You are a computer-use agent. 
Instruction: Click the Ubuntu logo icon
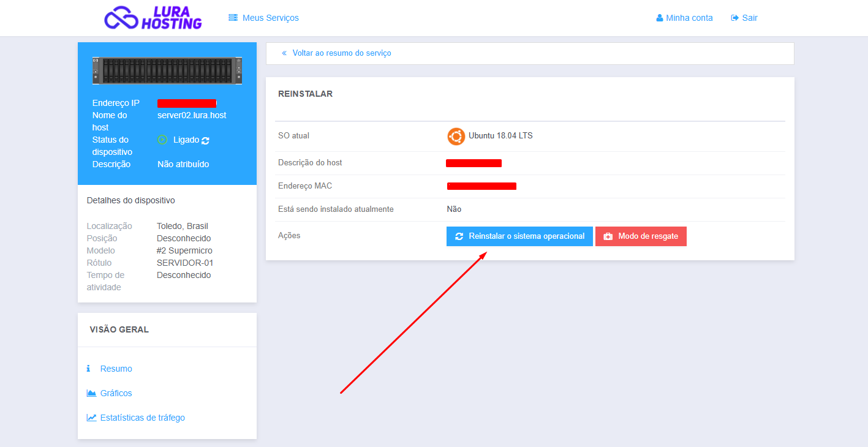(x=456, y=136)
